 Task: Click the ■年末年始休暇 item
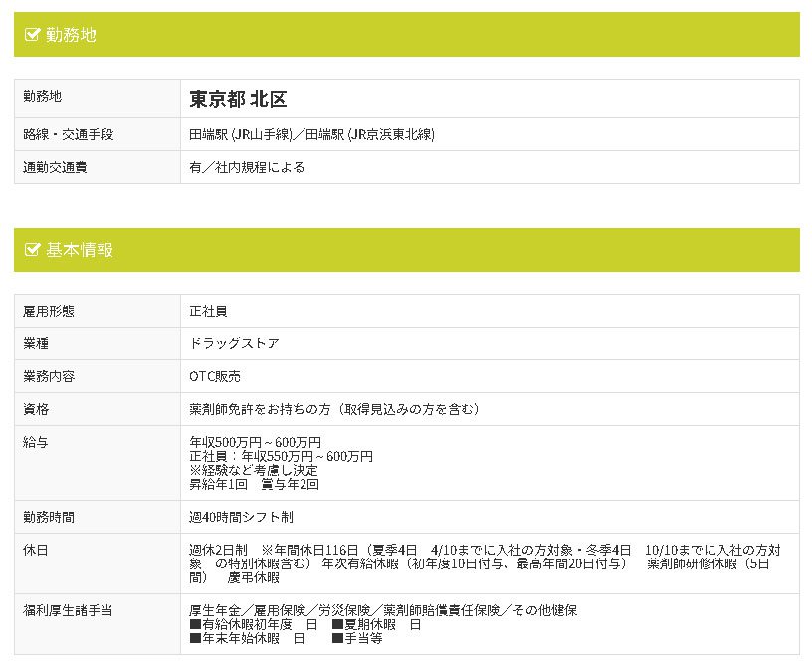coord(247,639)
